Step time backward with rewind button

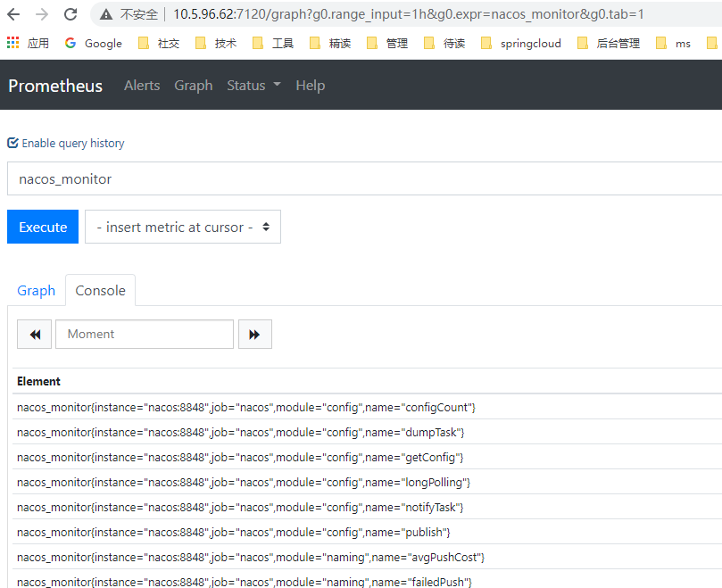click(x=35, y=335)
